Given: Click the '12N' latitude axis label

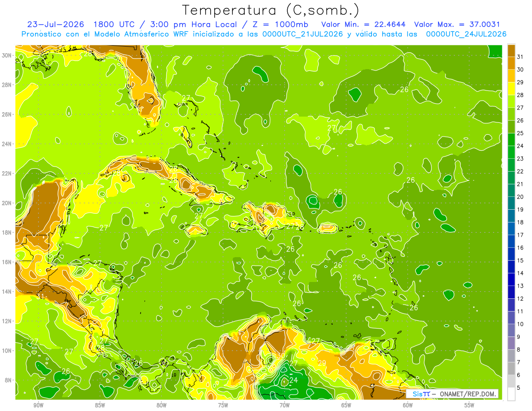Looking at the screenshot, I should click(7, 321).
